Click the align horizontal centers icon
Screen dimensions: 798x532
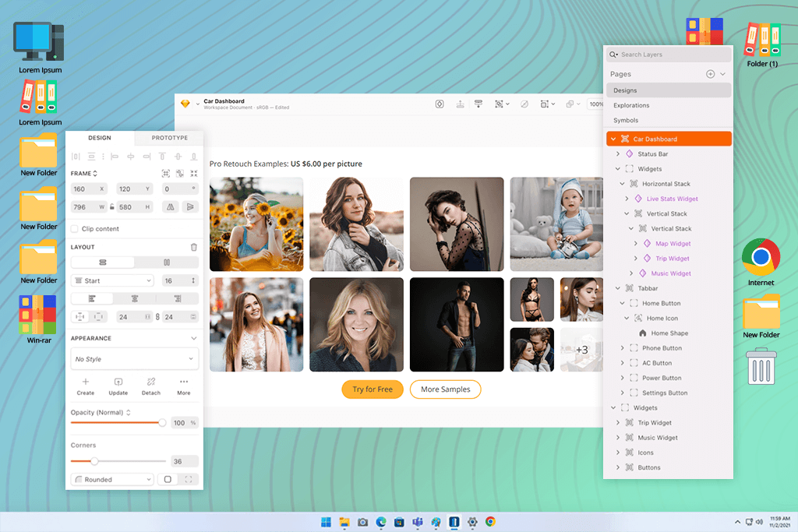(131, 157)
